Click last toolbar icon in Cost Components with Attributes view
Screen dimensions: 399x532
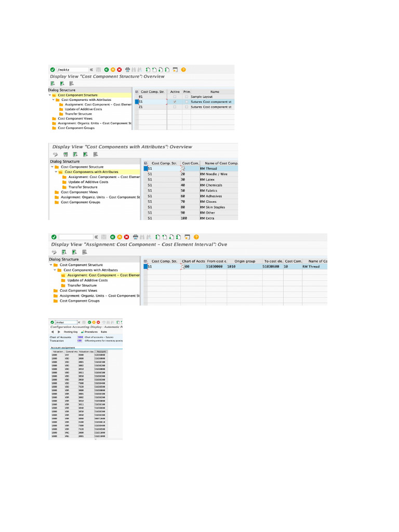[96, 154]
